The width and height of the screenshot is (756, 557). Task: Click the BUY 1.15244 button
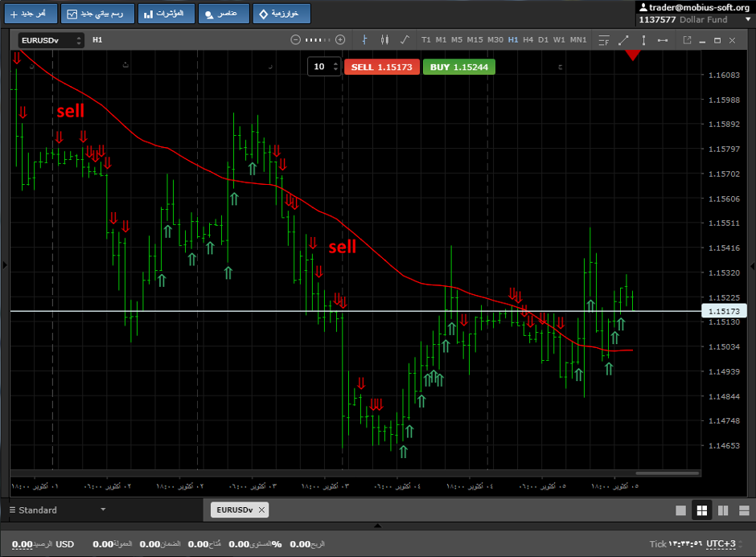(459, 67)
